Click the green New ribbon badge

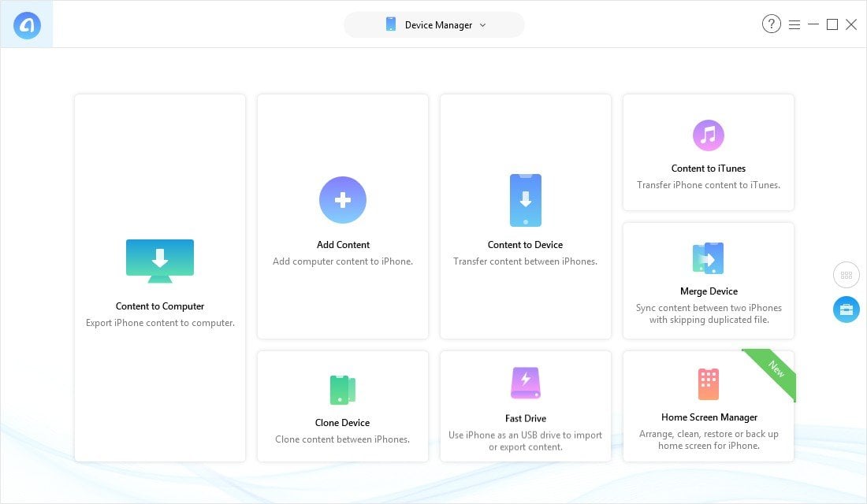[x=775, y=370]
